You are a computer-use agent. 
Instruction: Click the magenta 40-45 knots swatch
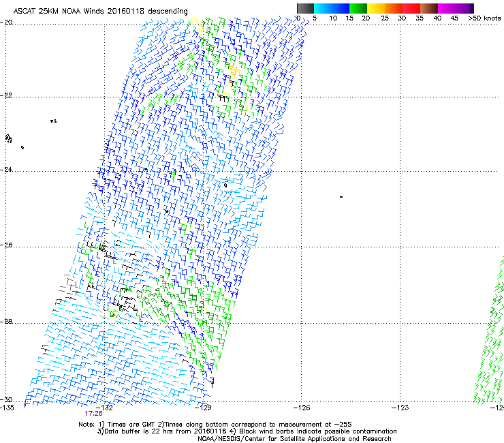click(x=447, y=8)
